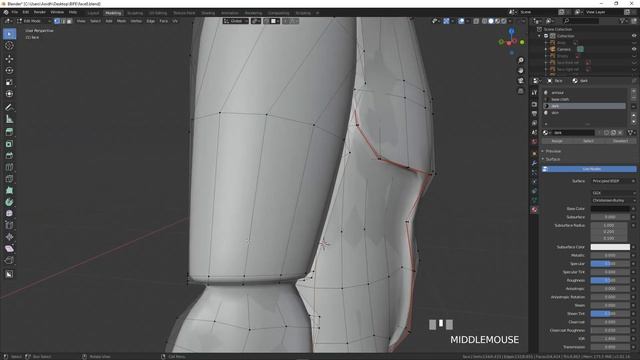
Task: Click the material Select button
Action: (588, 141)
